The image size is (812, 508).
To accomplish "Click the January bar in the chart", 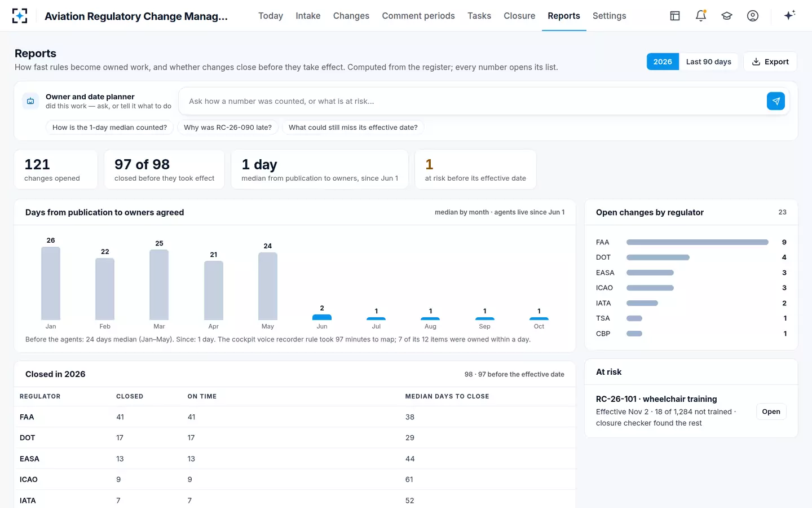I will pyautogui.click(x=51, y=283).
